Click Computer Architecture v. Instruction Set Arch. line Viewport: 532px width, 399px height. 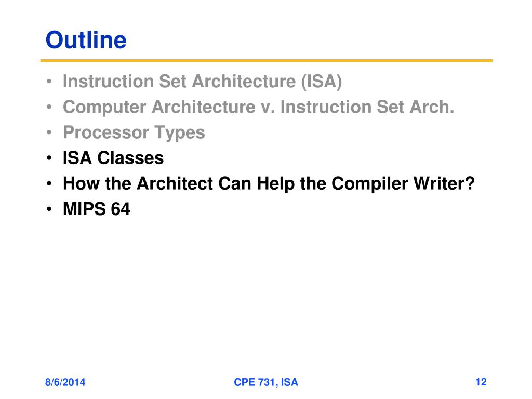(258, 107)
